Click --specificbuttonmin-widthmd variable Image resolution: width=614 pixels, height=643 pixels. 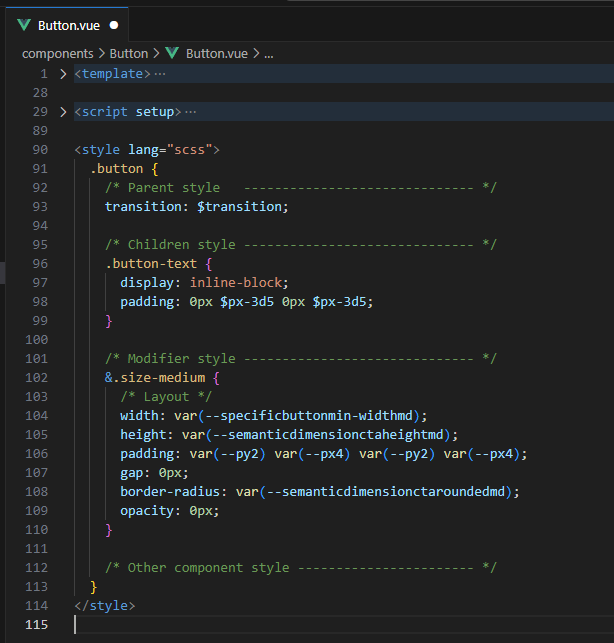point(309,416)
